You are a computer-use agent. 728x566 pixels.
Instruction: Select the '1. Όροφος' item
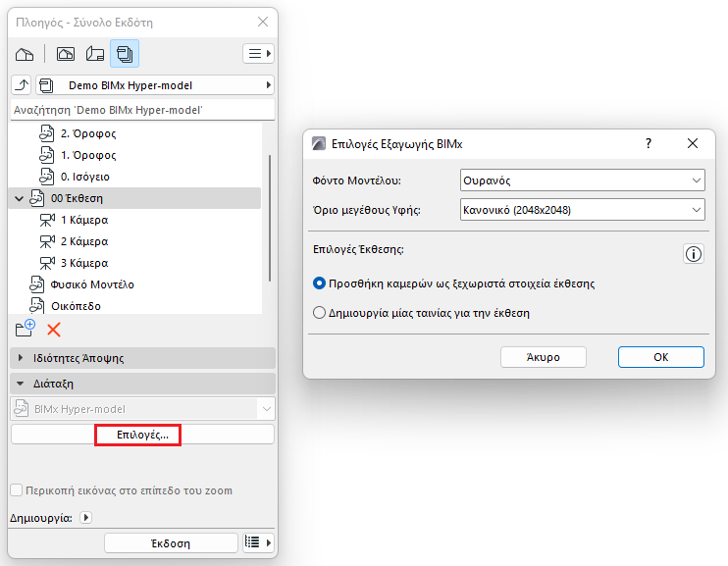click(x=88, y=155)
